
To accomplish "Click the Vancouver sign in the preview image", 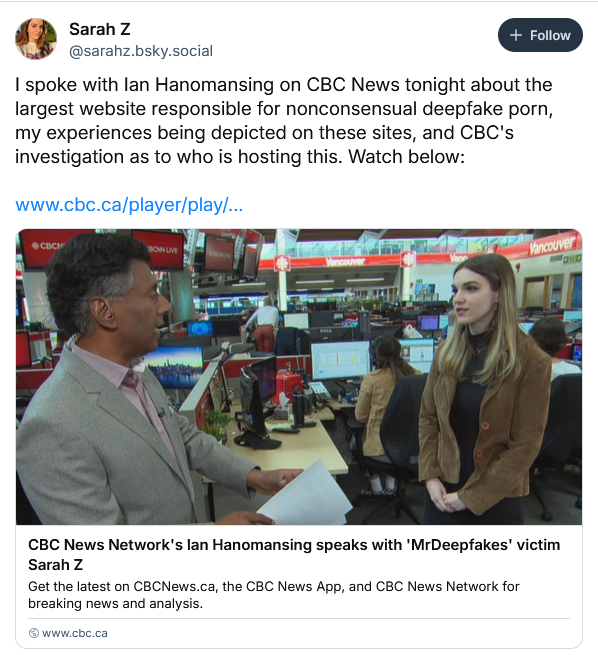I will tap(551, 246).
